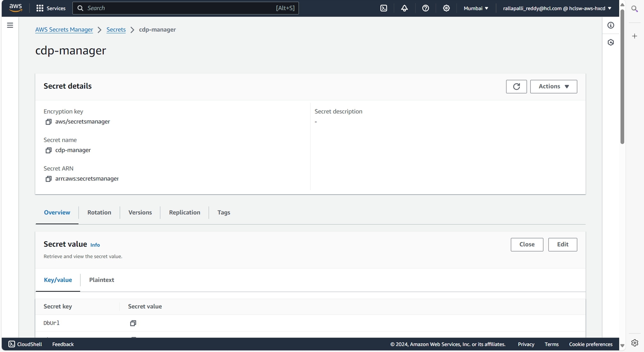Select the Plaintext tab
This screenshot has width=644, height=352.
[x=102, y=280]
